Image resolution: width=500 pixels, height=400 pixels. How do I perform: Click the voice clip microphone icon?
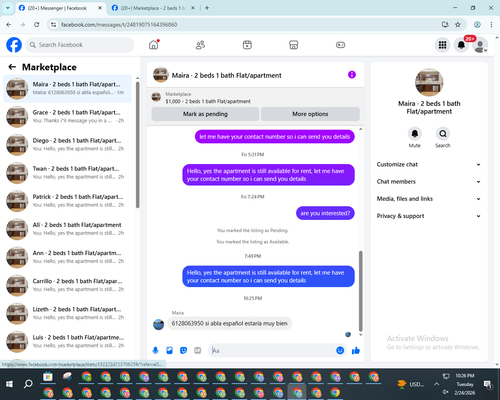pyautogui.click(x=155, y=350)
